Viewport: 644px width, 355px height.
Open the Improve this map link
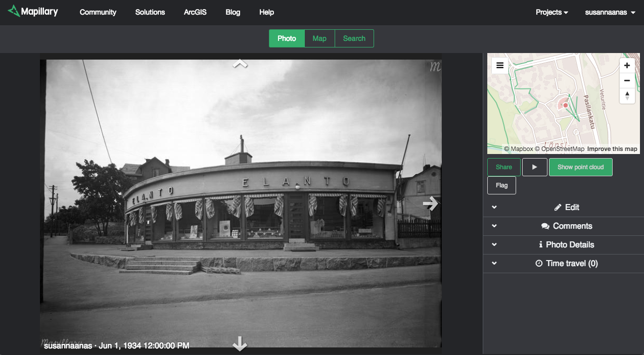(612, 149)
